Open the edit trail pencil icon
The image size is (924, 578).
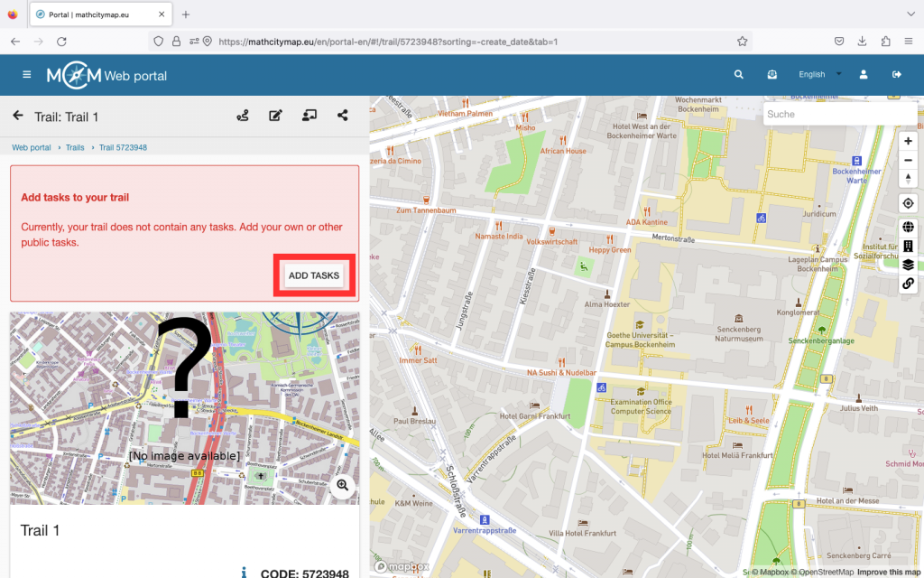pyautogui.click(x=275, y=116)
